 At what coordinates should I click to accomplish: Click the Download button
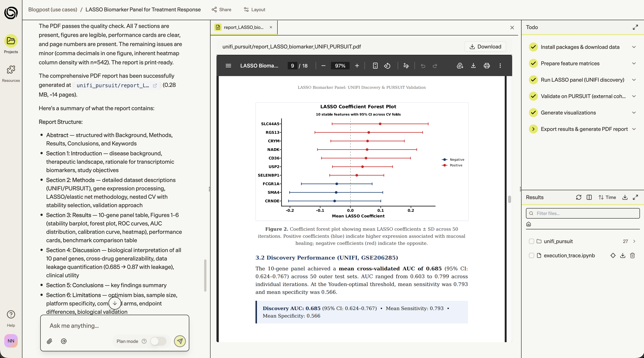485,47
